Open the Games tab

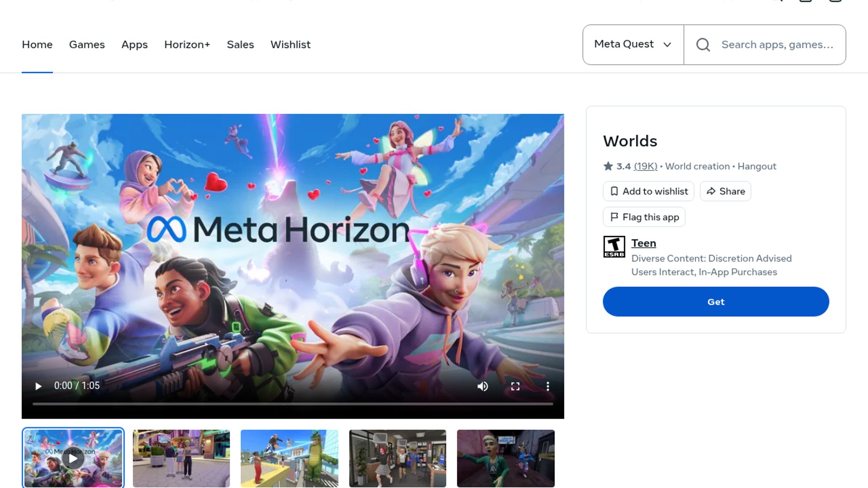point(87,45)
